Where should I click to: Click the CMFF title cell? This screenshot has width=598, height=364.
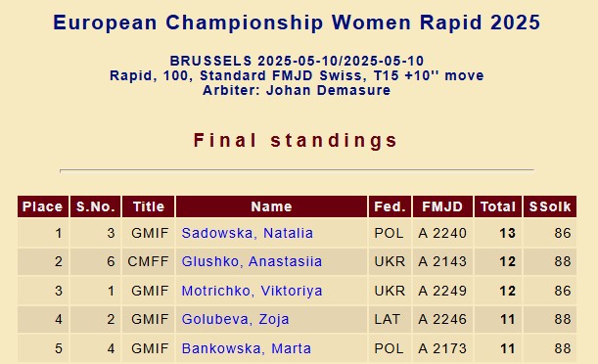pyautogui.click(x=148, y=261)
